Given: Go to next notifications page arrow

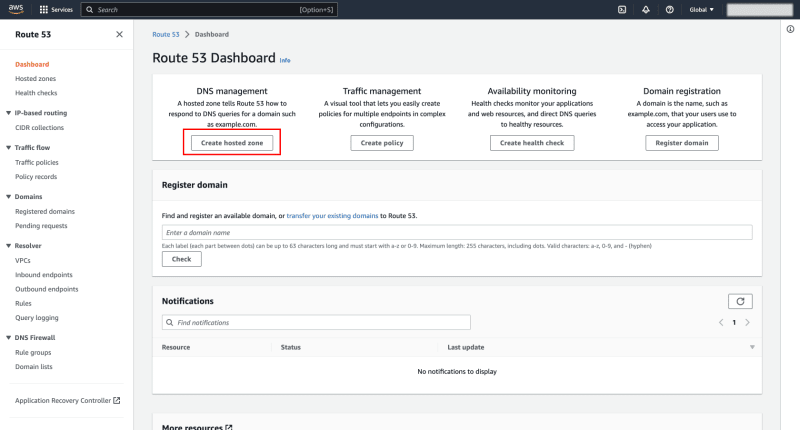Looking at the screenshot, I should (x=747, y=322).
